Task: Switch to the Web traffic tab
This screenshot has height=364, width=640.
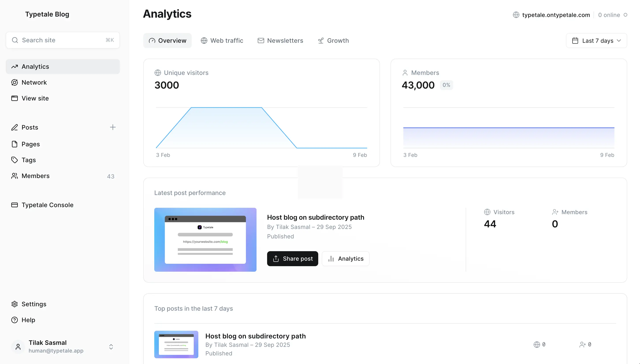Action: point(222,41)
